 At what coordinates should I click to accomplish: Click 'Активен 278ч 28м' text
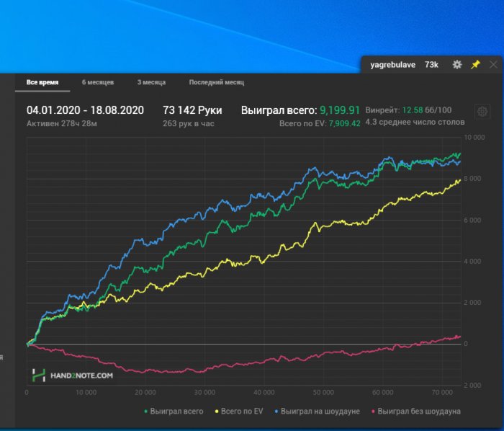[x=62, y=123]
